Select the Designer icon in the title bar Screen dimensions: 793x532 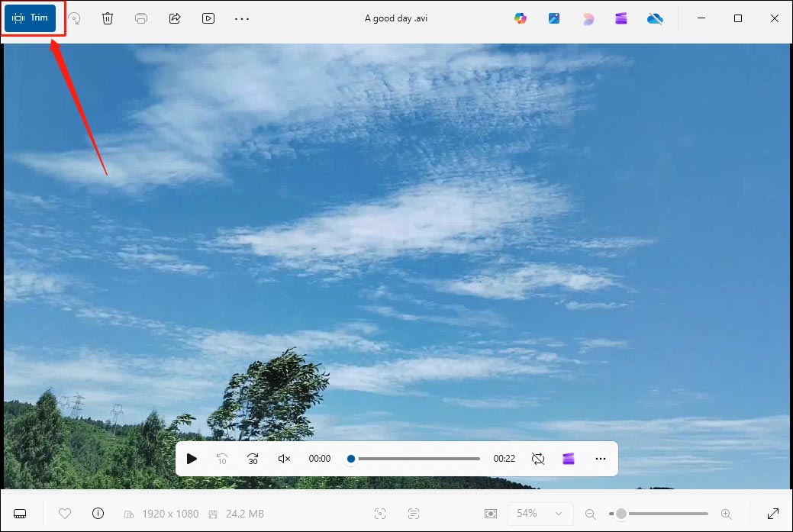[588, 18]
